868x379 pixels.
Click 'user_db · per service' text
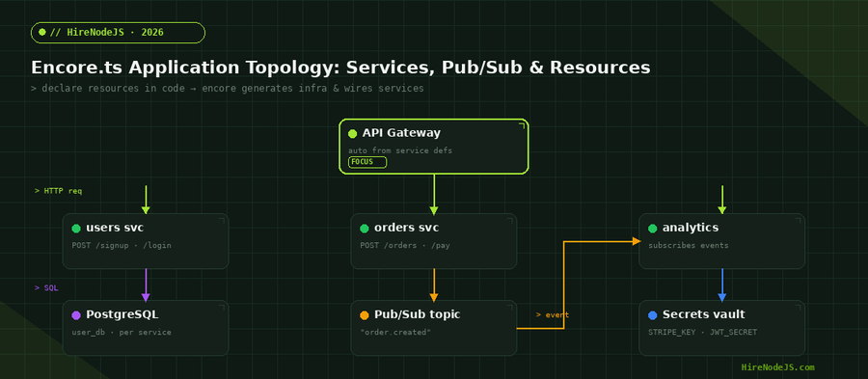tap(122, 333)
